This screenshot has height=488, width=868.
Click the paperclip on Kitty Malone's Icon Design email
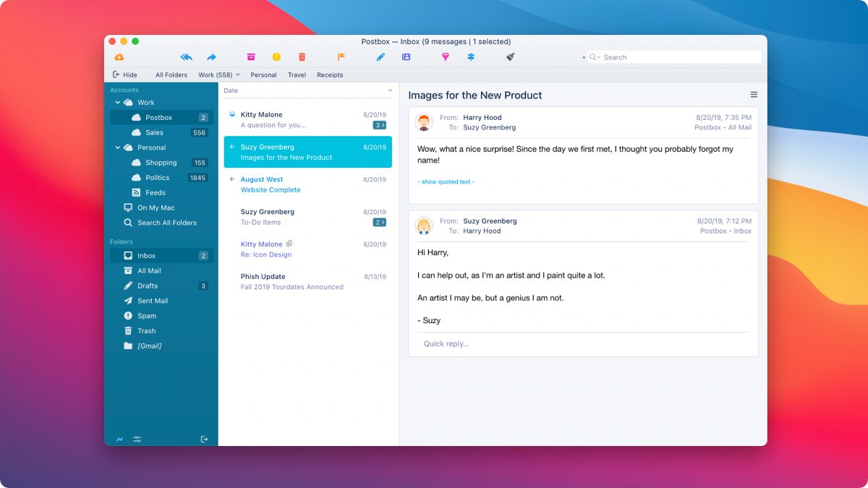pyautogui.click(x=289, y=244)
